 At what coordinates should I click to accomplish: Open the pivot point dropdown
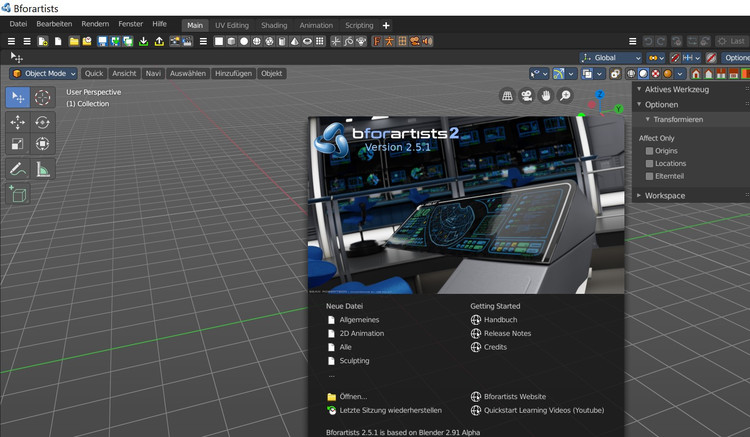coord(656,58)
